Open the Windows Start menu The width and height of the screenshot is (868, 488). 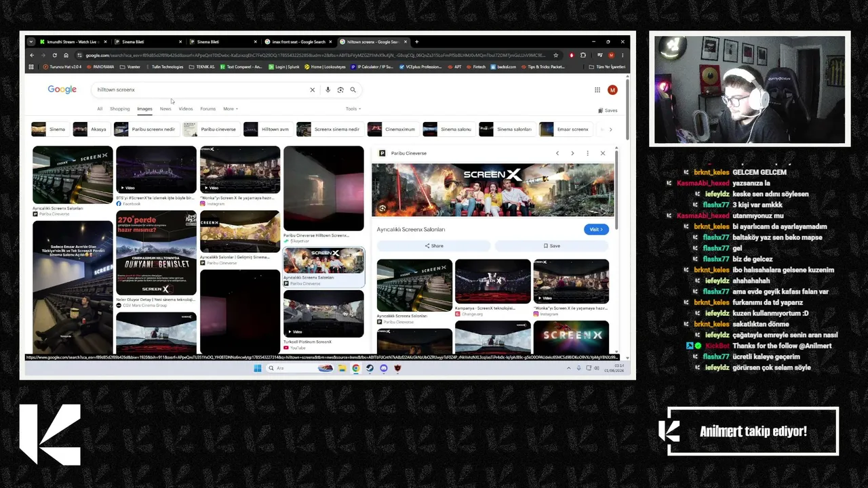[x=257, y=368]
